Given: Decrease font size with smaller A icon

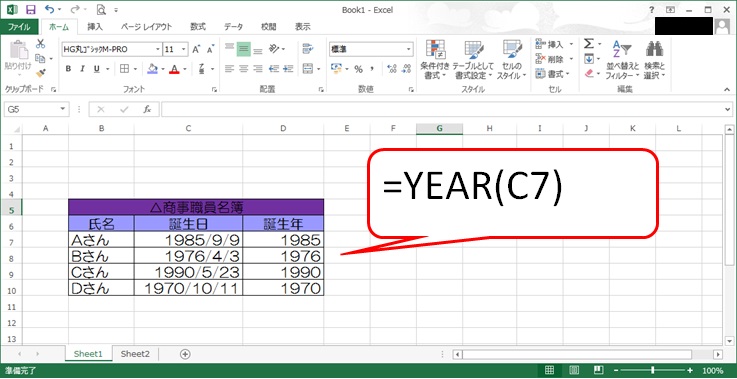Looking at the screenshot, I should tap(210, 49).
